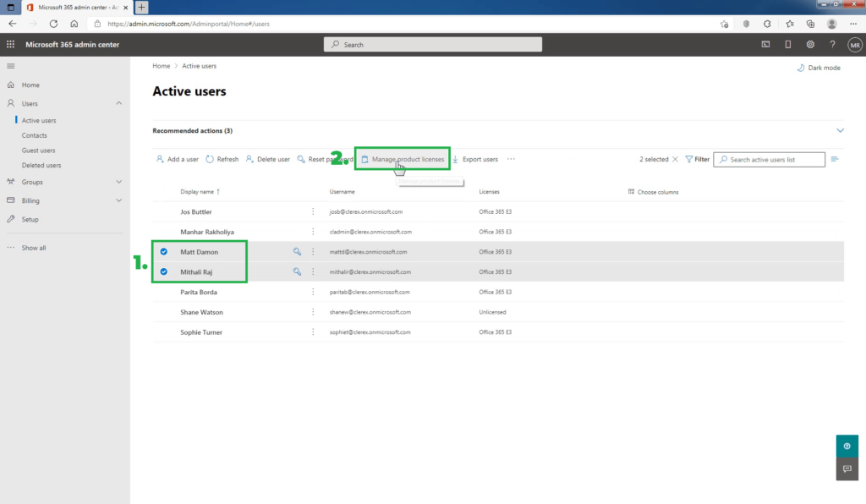866x504 pixels.
Task: Expand the Billing section chevron
Action: (118, 200)
